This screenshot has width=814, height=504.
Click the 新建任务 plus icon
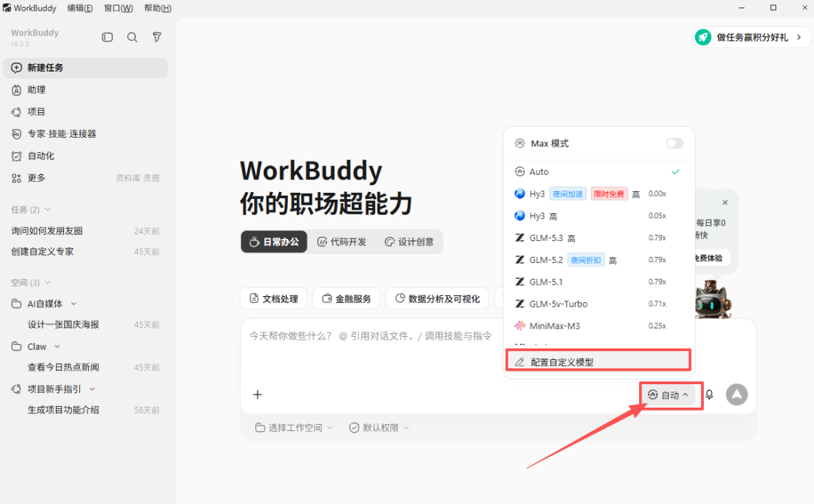click(17, 68)
